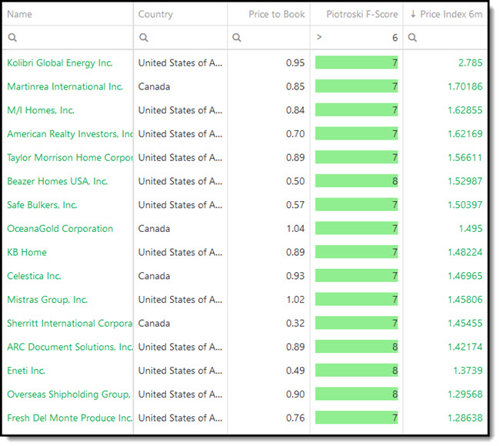Open OceanaGold Corporation link
This screenshot has height=446, width=500.
pos(60,229)
